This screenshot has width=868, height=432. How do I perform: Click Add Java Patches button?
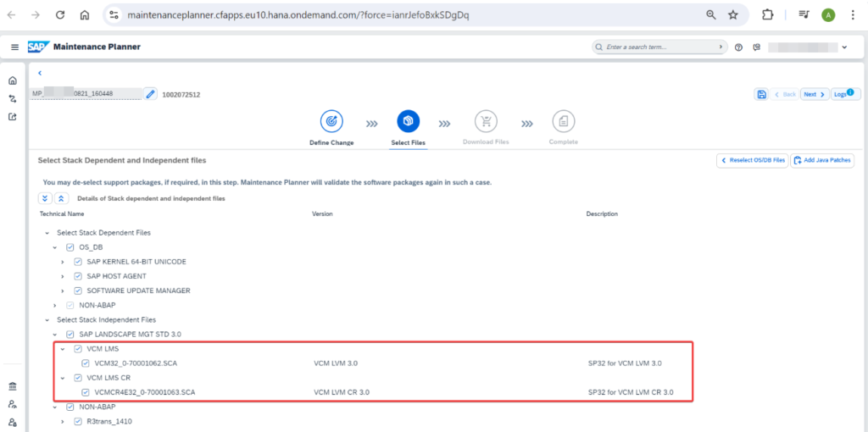click(x=822, y=160)
